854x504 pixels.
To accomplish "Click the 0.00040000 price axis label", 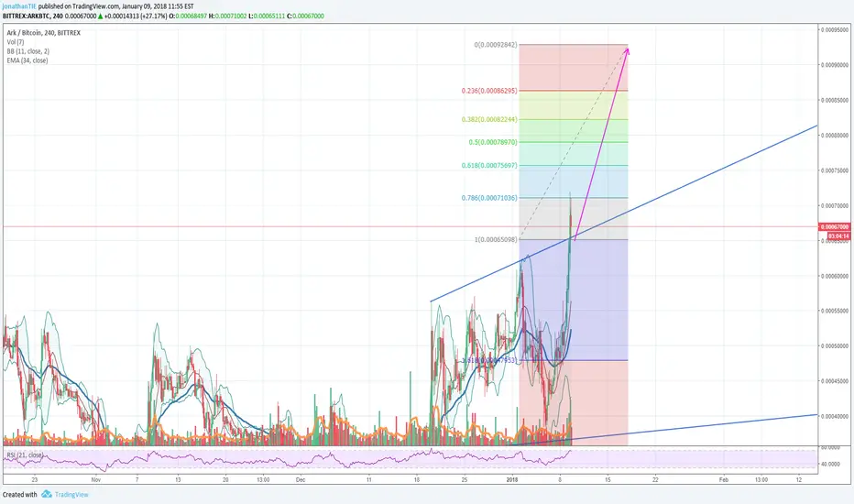I will [835, 417].
